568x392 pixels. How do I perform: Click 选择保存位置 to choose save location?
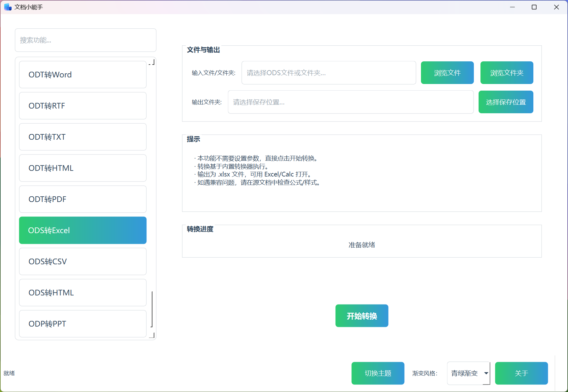[505, 102]
